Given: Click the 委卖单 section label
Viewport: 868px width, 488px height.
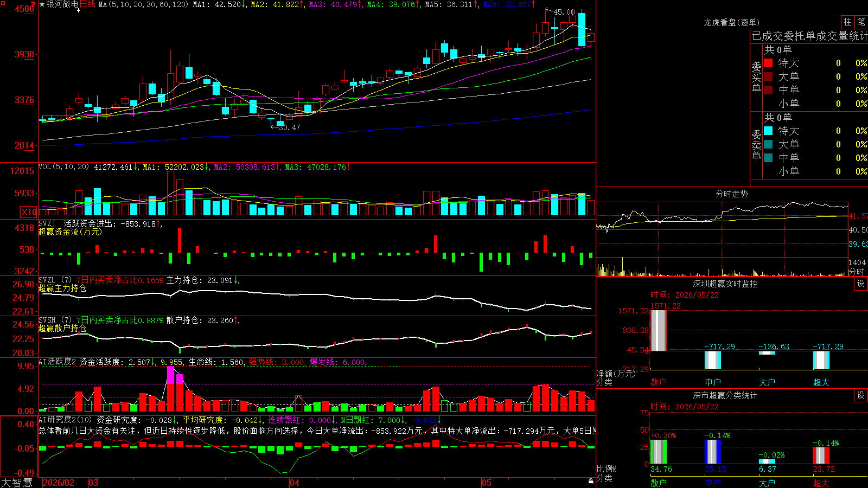Looking at the screenshot, I should [756, 145].
